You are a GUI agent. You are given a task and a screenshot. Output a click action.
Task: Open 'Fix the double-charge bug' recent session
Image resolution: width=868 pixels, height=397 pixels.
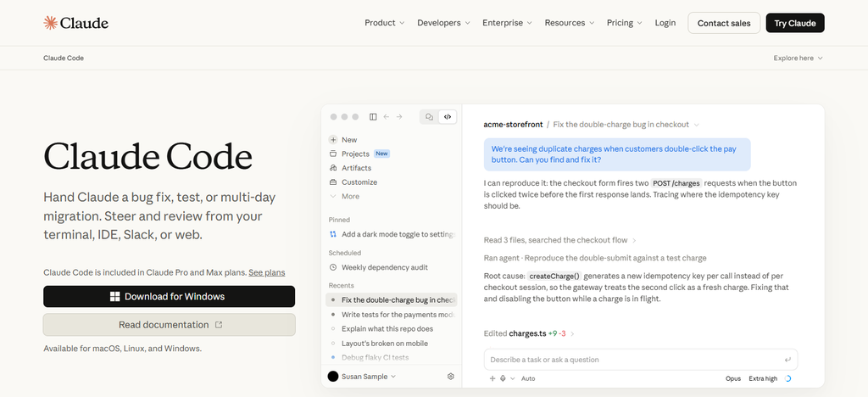point(392,300)
